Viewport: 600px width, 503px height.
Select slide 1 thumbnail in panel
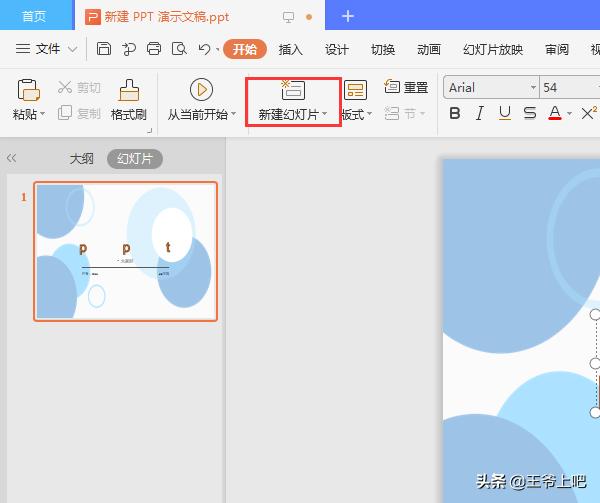(x=126, y=251)
